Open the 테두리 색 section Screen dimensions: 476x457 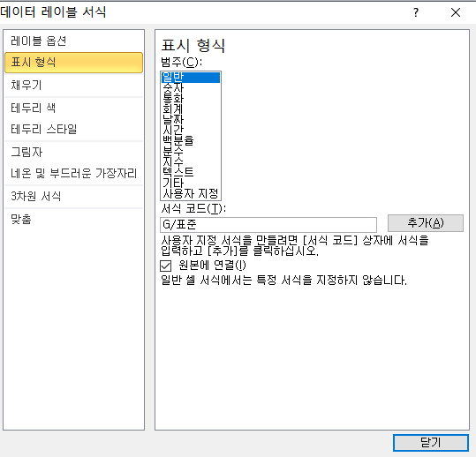tap(74, 108)
